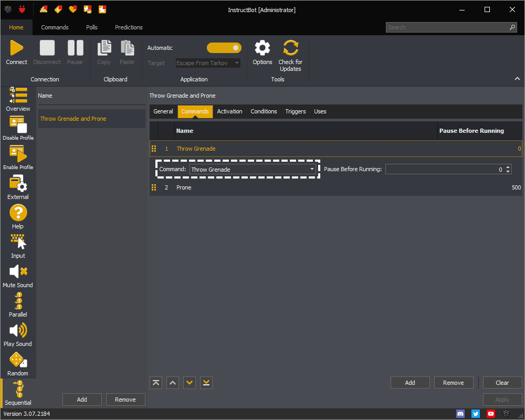Click the Paste clipboard icon
Screen dimensions: 525x420
pos(127,48)
